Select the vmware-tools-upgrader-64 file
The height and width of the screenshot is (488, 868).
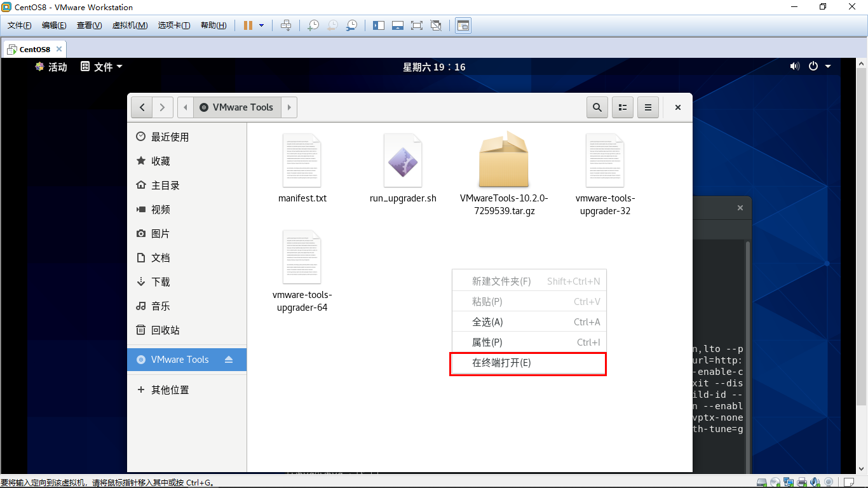coord(302,271)
